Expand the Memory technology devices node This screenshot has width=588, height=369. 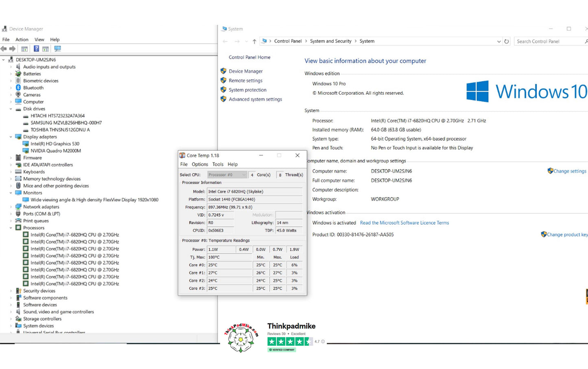click(11, 179)
